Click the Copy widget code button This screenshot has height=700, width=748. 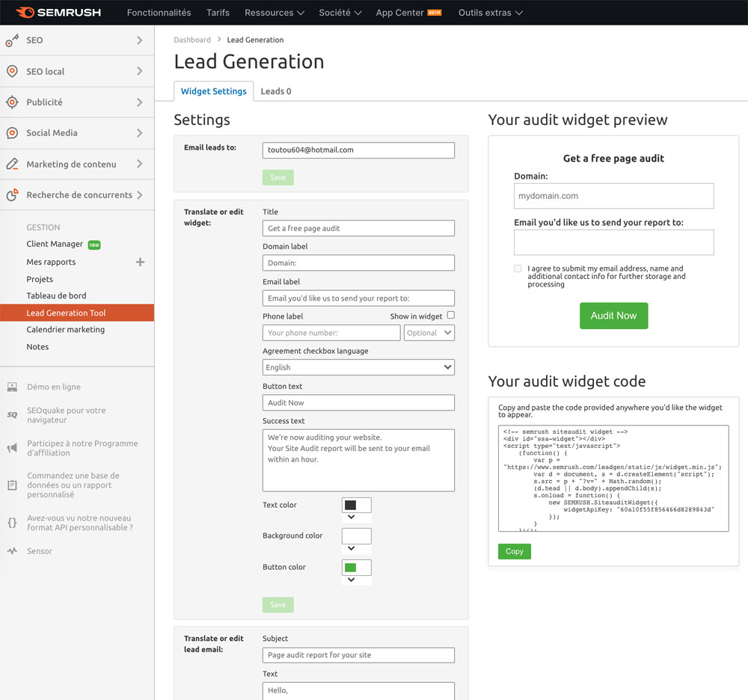(515, 551)
